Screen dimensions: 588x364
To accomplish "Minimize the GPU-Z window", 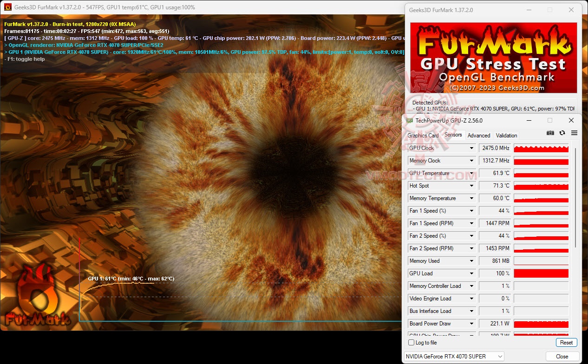I will coord(529,120).
